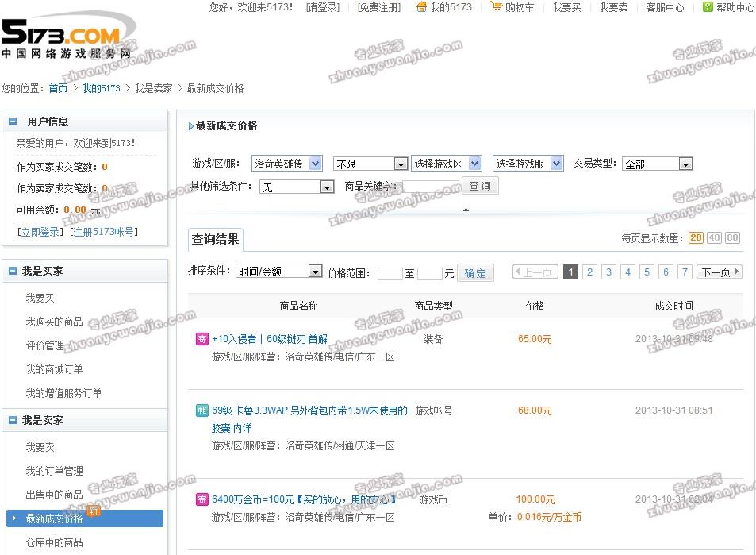Click the green help question icon

pyautogui.click(x=708, y=7)
